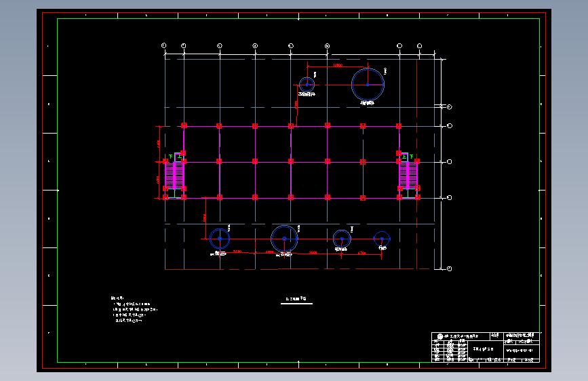This screenshot has height=381, width=588.
Task: Select the magenta staircase on the left side
Action: (174, 175)
